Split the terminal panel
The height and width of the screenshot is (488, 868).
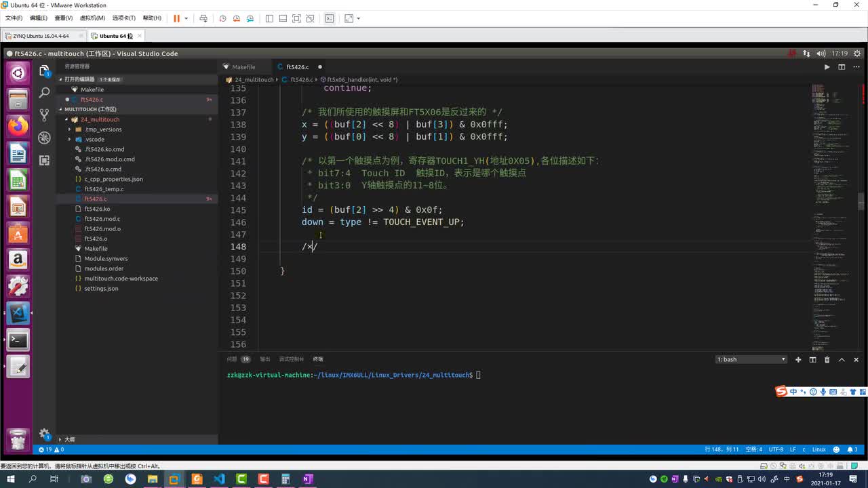[x=812, y=359]
